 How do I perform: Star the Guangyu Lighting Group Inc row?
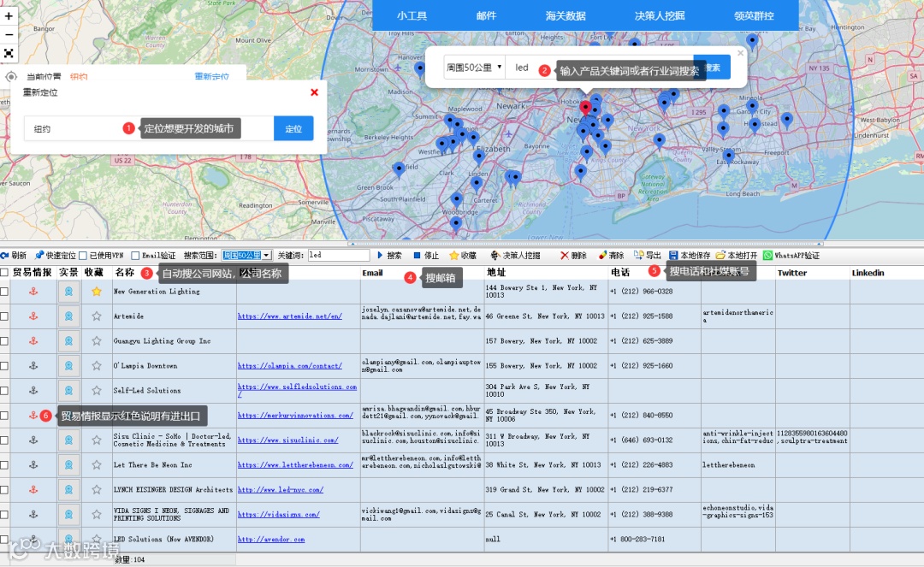click(x=97, y=341)
